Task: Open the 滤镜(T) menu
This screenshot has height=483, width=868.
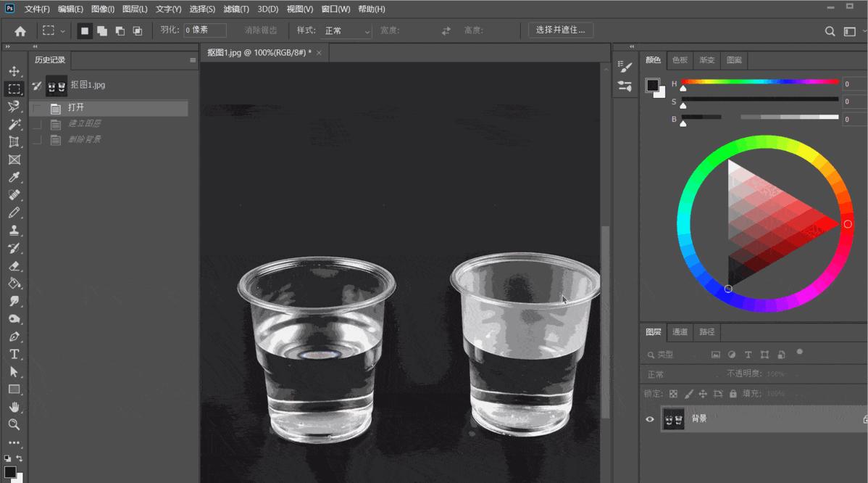Action: (x=236, y=9)
